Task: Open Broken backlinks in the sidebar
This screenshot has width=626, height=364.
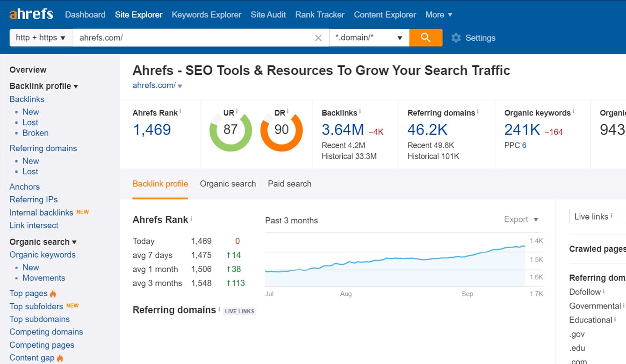Action: tap(36, 133)
